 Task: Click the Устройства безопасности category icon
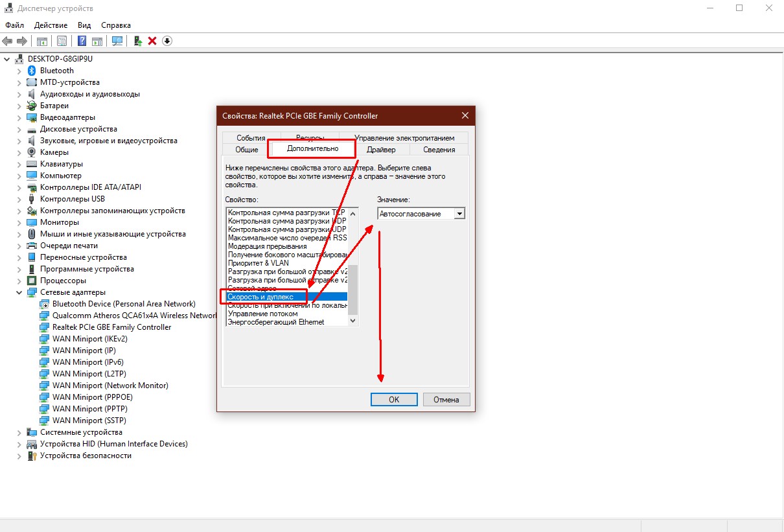[x=32, y=456]
